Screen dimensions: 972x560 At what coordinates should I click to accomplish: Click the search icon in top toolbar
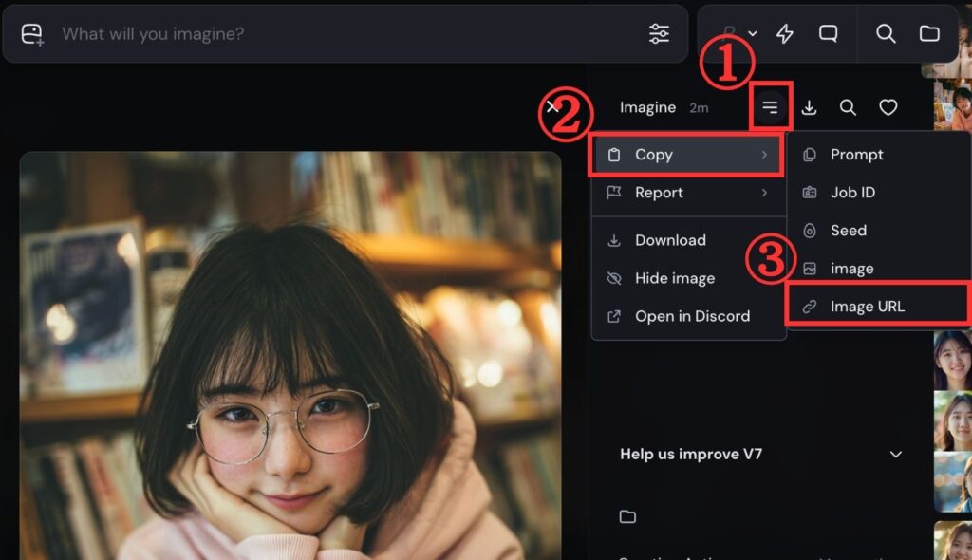(886, 34)
